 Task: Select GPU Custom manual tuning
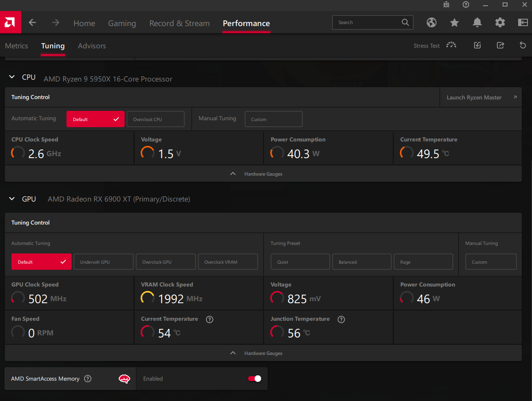click(x=491, y=262)
